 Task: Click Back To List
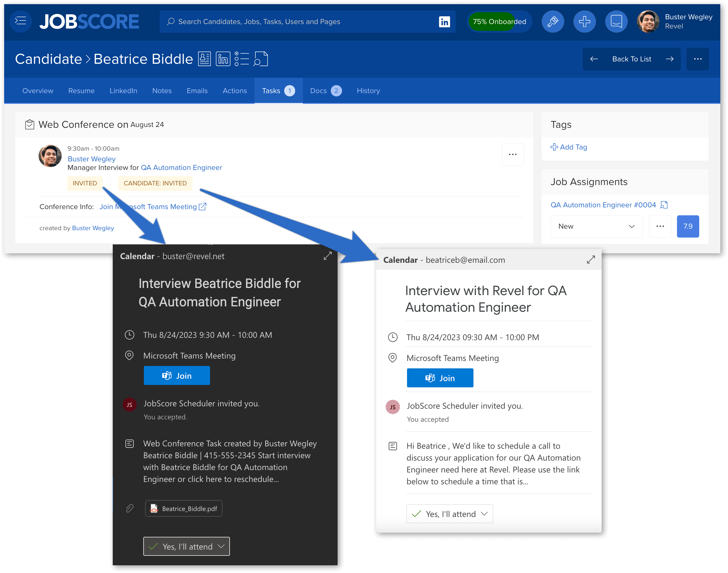click(x=632, y=59)
